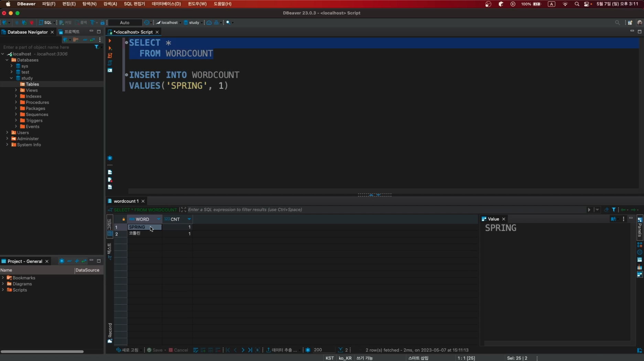The image size is (644, 361).
Task: Jump to last row icon
Action: tap(250, 350)
